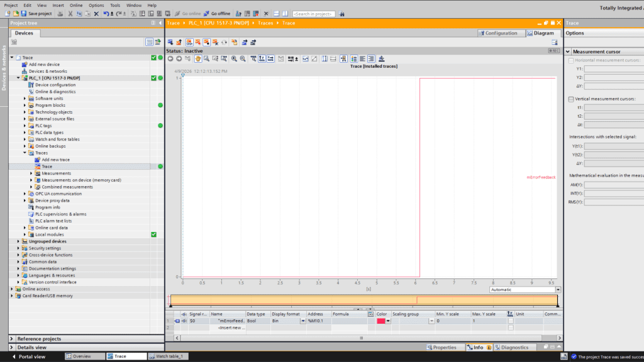644x362 pixels.
Task: Switch to the Configuration tab
Action: [x=501, y=33]
